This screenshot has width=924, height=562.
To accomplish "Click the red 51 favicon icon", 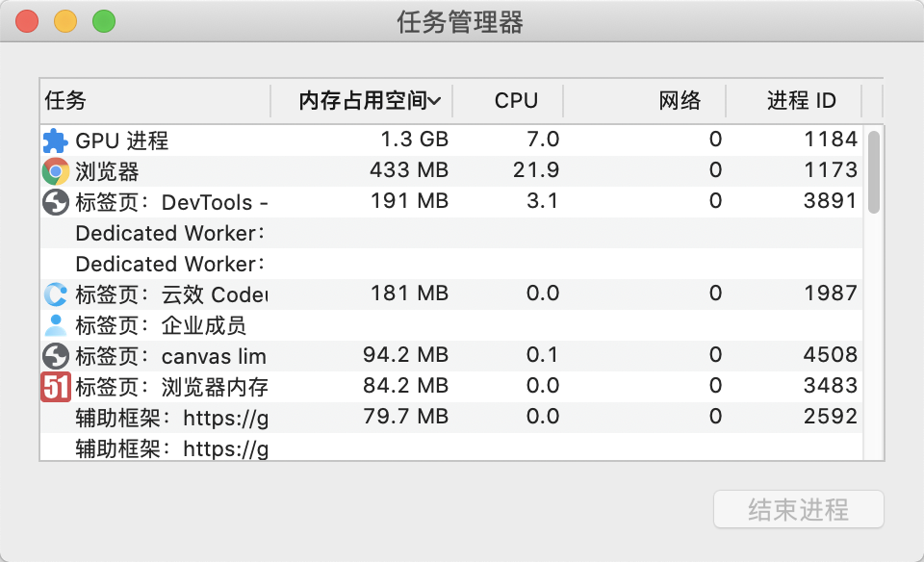I will (x=56, y=387).
